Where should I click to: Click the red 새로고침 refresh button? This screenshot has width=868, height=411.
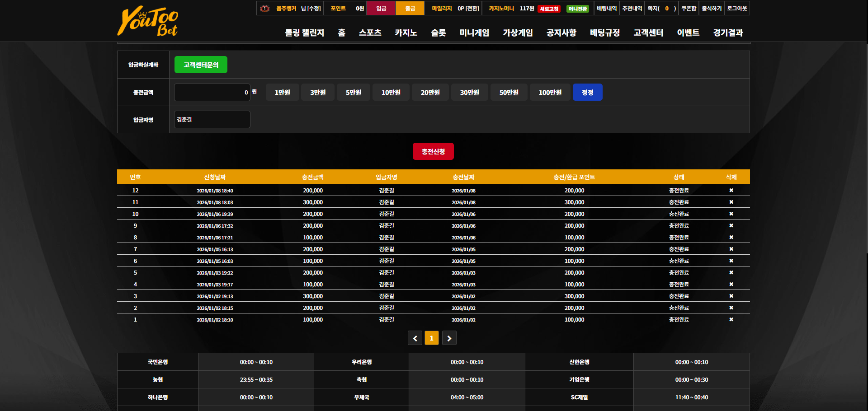click(x=549, y=9)
